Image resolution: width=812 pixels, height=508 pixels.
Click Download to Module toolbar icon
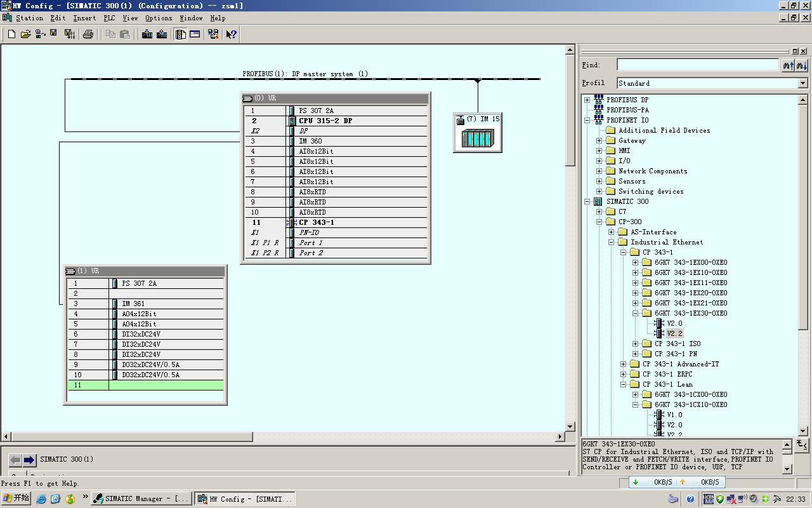(x=147, y=34)
